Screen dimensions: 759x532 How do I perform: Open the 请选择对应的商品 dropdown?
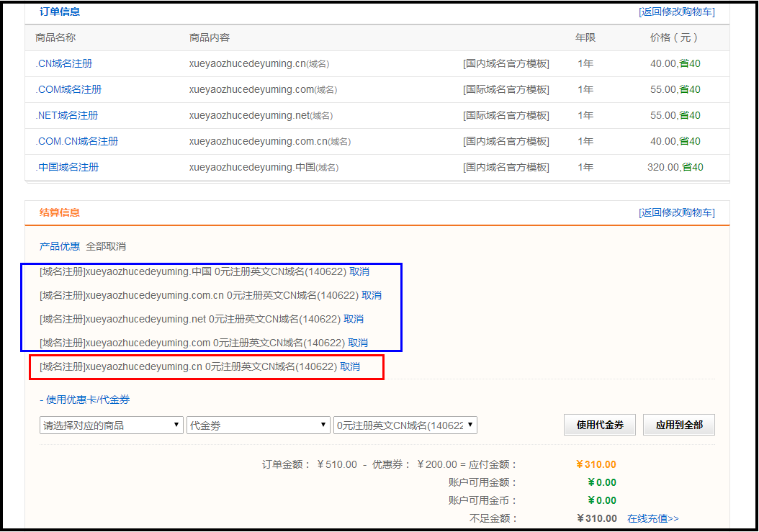tap(111, 425)
